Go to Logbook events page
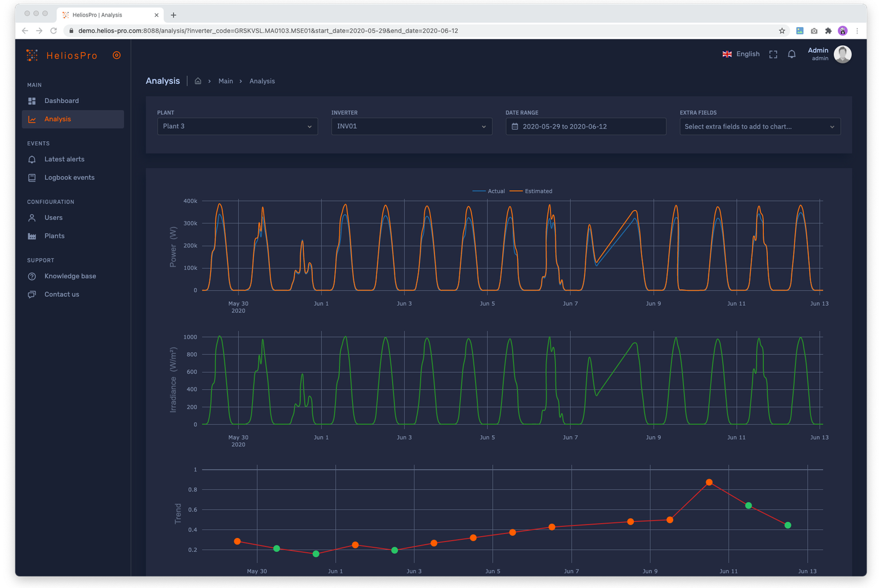882x588 pixels. (69, 178)
